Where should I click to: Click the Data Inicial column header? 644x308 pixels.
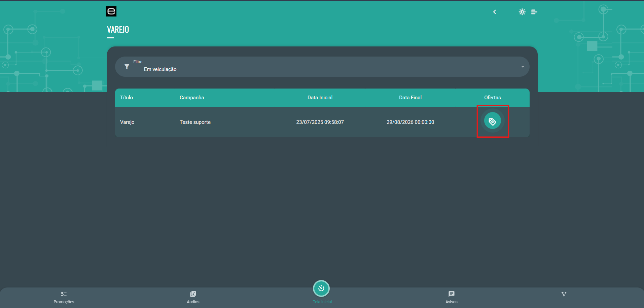point(320,98)
